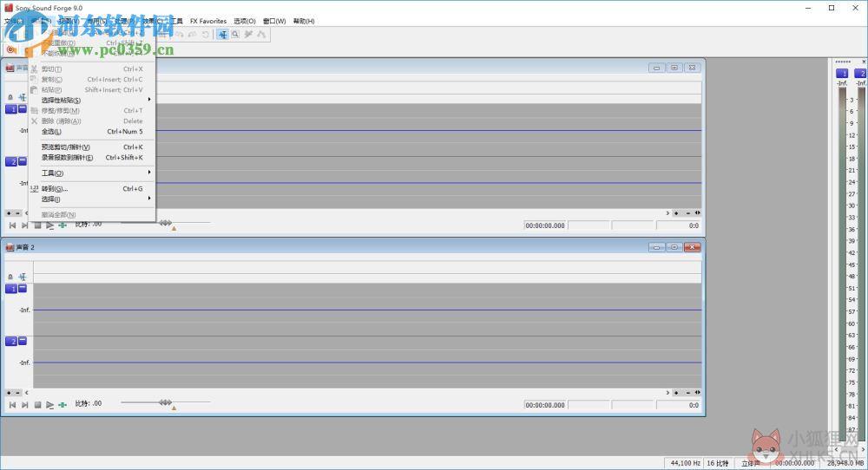The width and height of the screenshot is (868, 470).
Task: Click the scroll left arrow in 声音 2
Action: tap(27, 393)
